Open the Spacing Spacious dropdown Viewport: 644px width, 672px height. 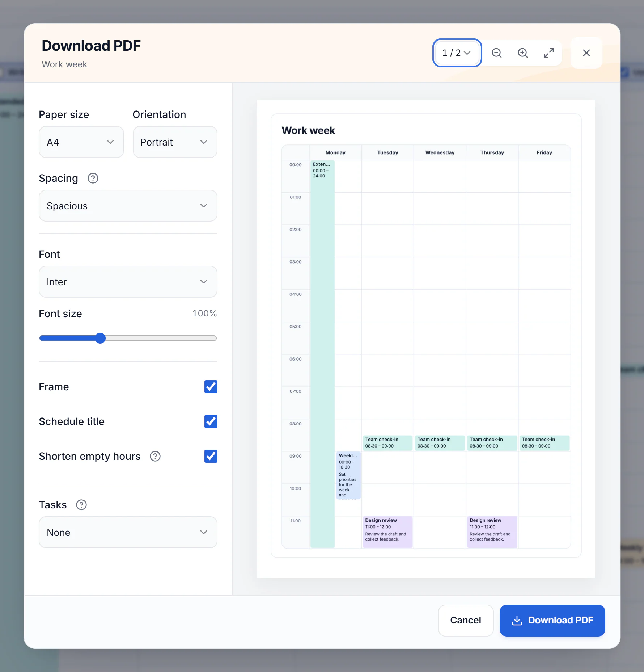pyautogui.click(x=128, y=206)
